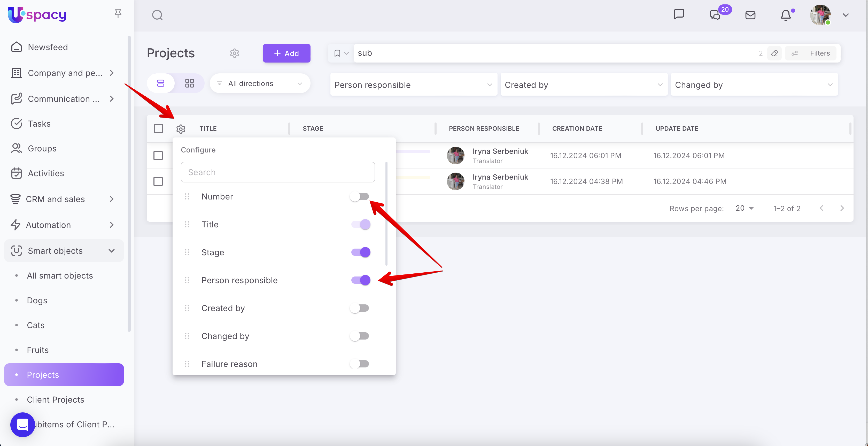Click the Projects settings gear icon
868x446 pixels.
click(235, 53)
